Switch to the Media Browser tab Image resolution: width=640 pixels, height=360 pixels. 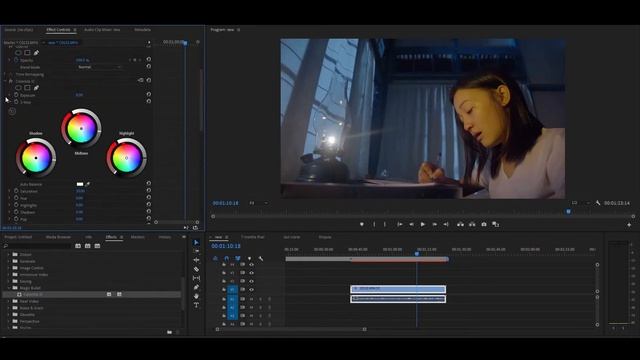click(58, 237)
